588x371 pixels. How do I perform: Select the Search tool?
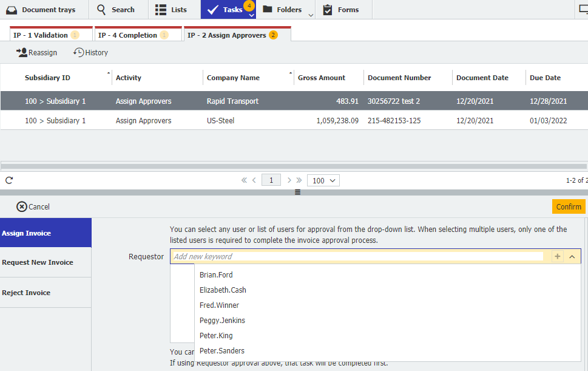point(118,9)
